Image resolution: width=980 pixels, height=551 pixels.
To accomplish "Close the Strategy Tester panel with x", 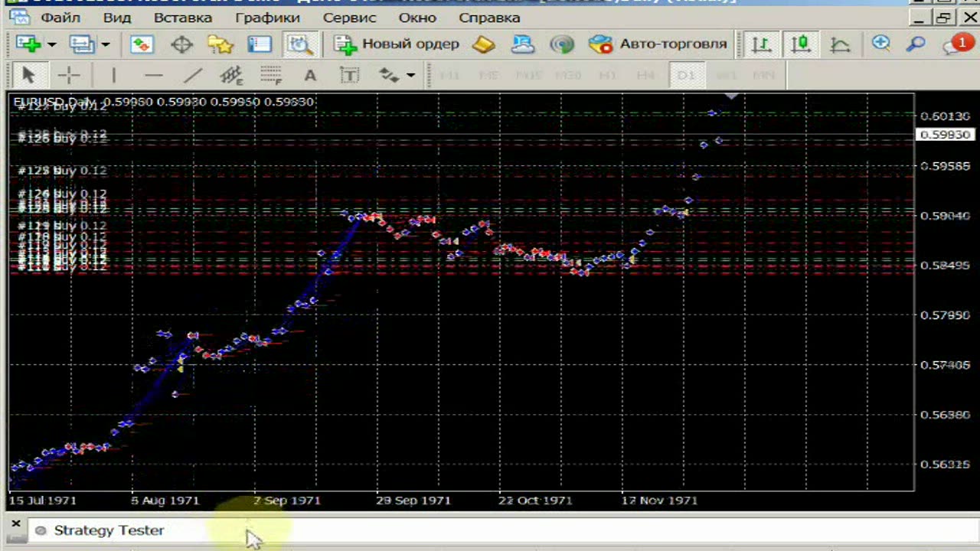I will (16, 524).
